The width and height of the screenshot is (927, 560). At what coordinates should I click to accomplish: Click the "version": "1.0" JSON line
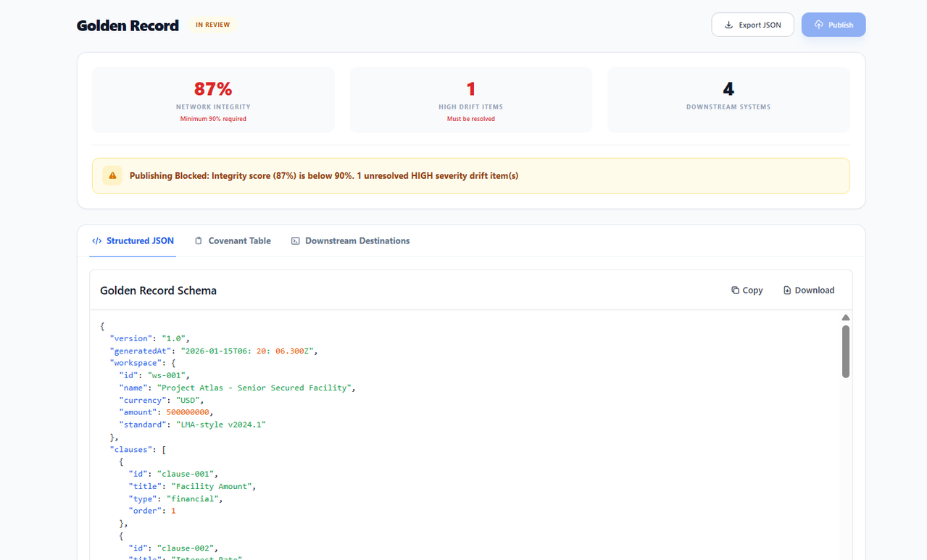(149, 338)
